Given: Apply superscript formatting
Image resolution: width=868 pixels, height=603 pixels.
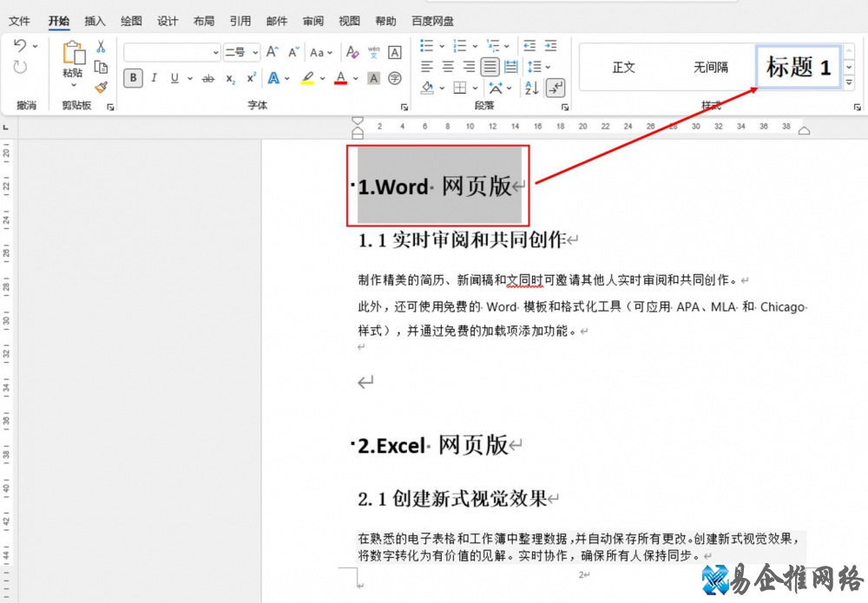Looking at the screenshot, I should [x=252, y=78].
